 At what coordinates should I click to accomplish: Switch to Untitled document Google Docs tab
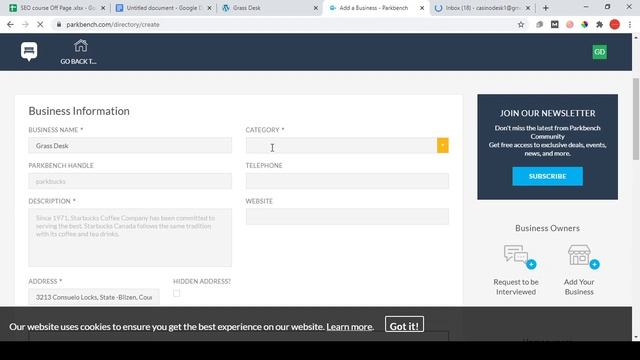coord(164,8)
